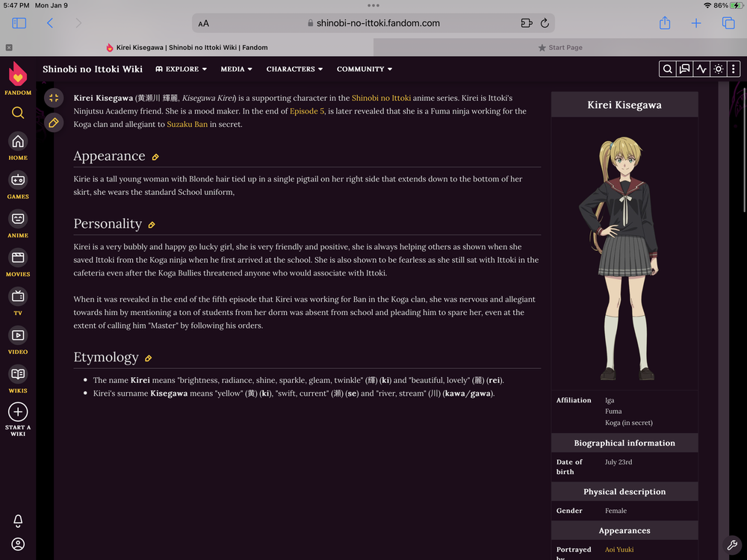
Task: Tap the Wi-Fi status icon
Action: tap(707, 5)
